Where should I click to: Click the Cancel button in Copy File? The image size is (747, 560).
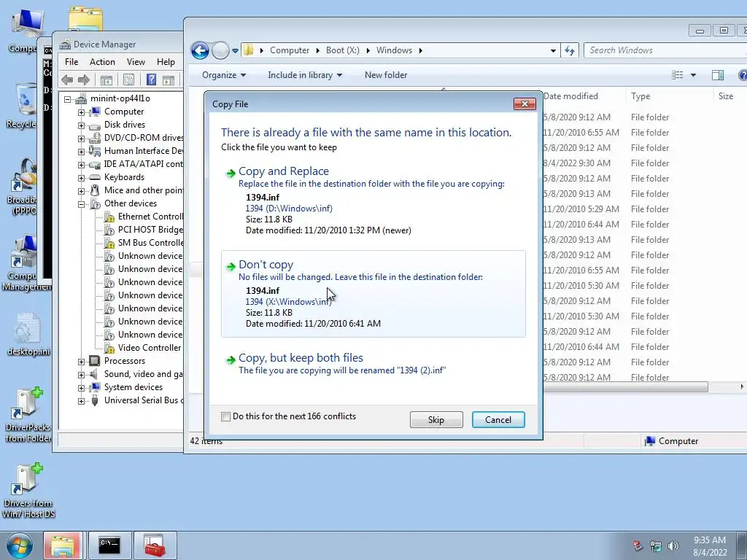coord(498,420)
